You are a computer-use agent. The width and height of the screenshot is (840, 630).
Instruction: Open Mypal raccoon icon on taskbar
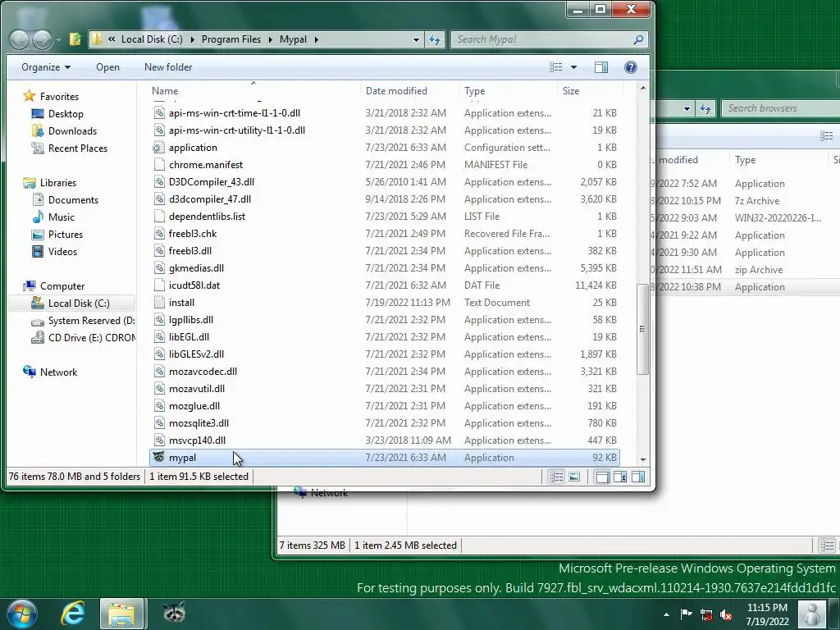174,612
